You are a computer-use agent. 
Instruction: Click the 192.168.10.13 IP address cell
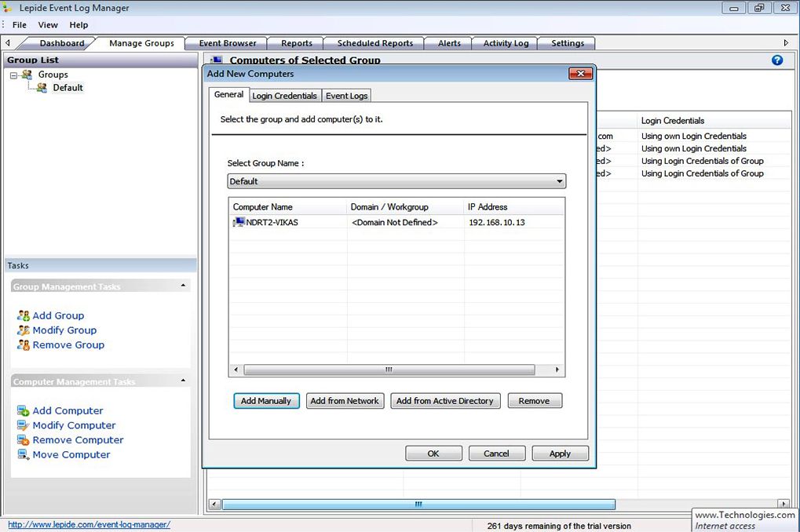tap(496, 222)
